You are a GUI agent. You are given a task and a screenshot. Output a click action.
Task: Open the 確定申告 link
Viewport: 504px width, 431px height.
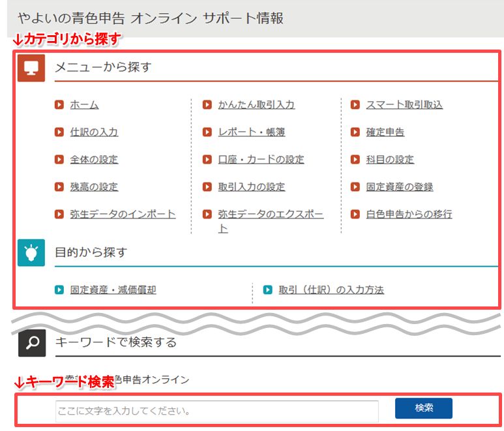[x=385, y=132]
